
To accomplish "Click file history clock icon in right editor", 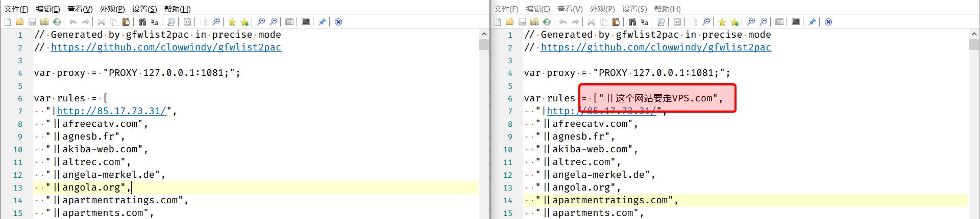I will 547,22.
